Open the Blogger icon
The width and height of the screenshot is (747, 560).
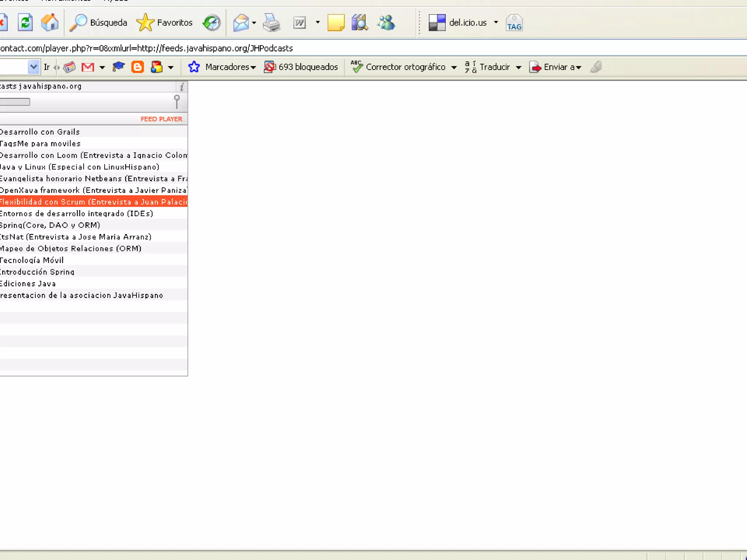(x=137, y=67)
